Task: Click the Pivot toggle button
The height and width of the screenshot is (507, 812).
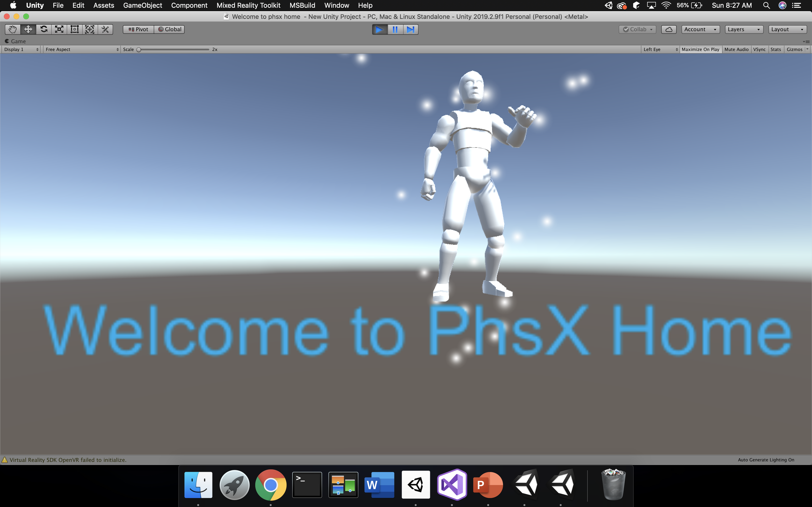Action: tap(138, 29)
